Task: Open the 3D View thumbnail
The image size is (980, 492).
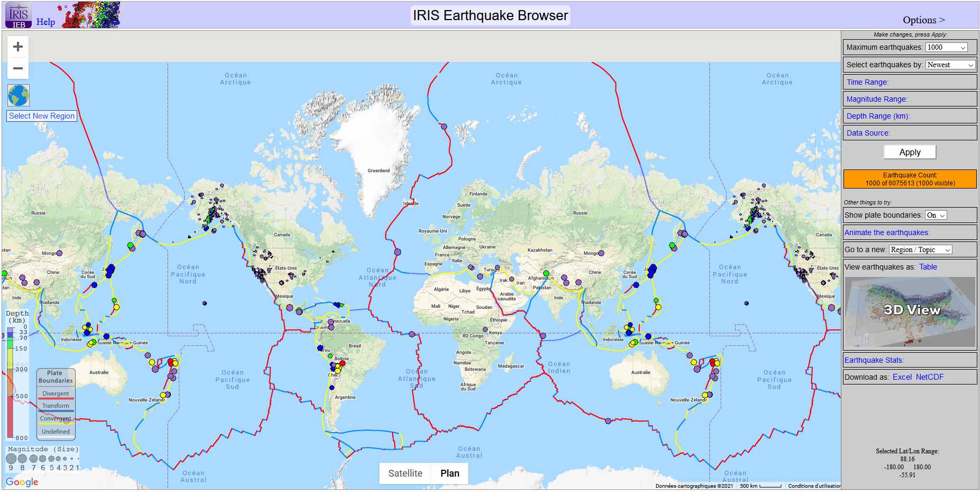Action: pos(910,312)
